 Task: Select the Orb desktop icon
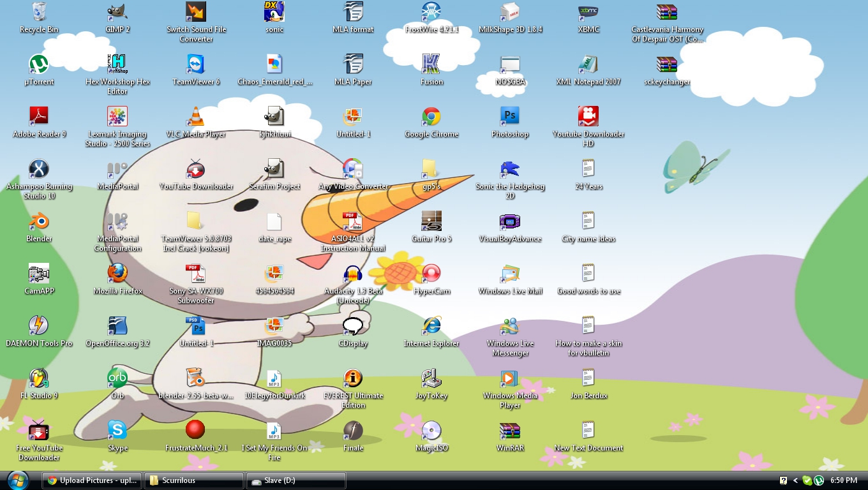(117, 378)
